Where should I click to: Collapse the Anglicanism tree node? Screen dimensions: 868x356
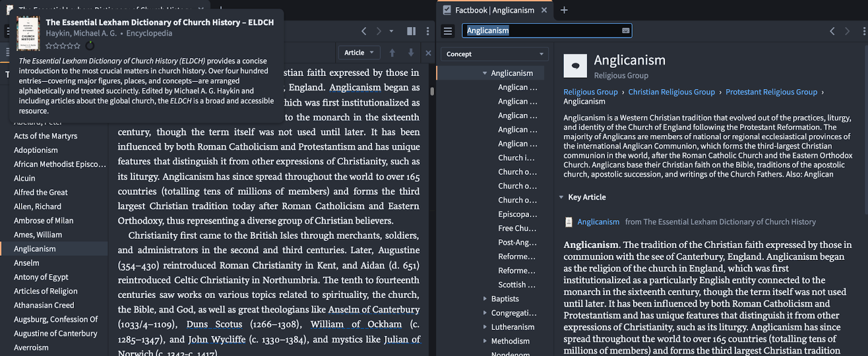click(485, 73)
